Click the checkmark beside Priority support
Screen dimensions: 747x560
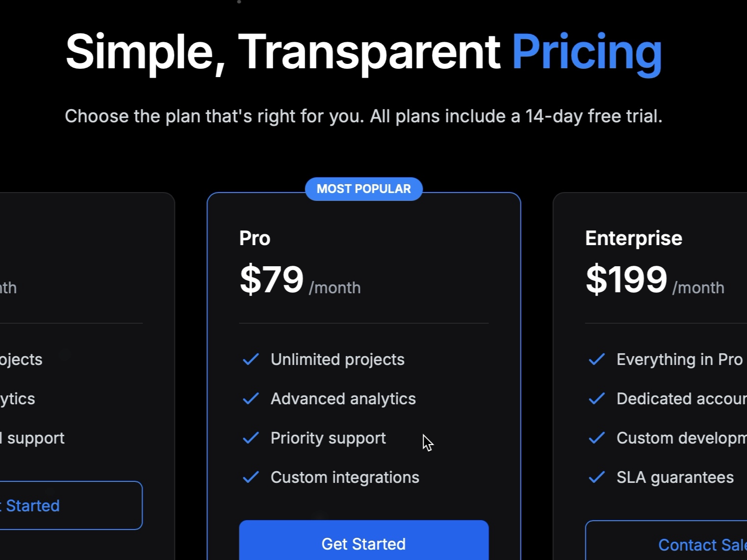251,438
